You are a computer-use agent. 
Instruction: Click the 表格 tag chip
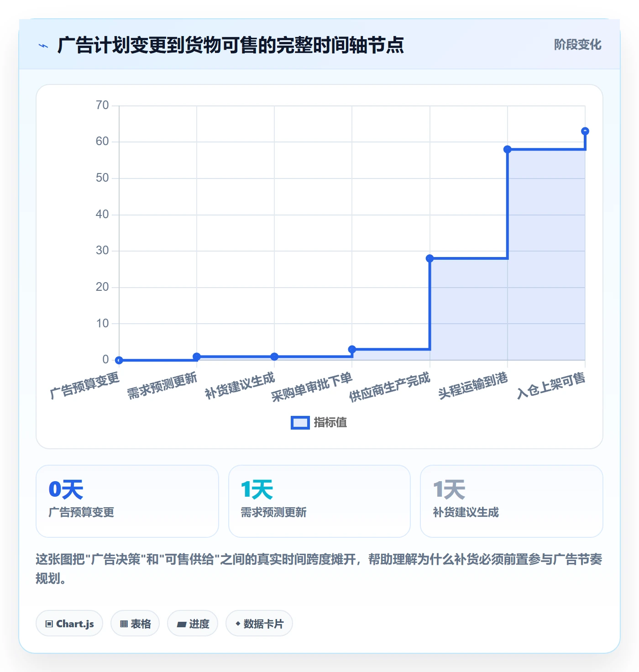click(x=135, y=623)
